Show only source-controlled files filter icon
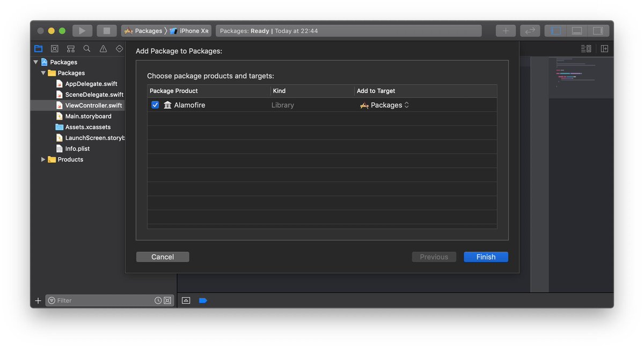644x348 pixels. click(167, 301)
